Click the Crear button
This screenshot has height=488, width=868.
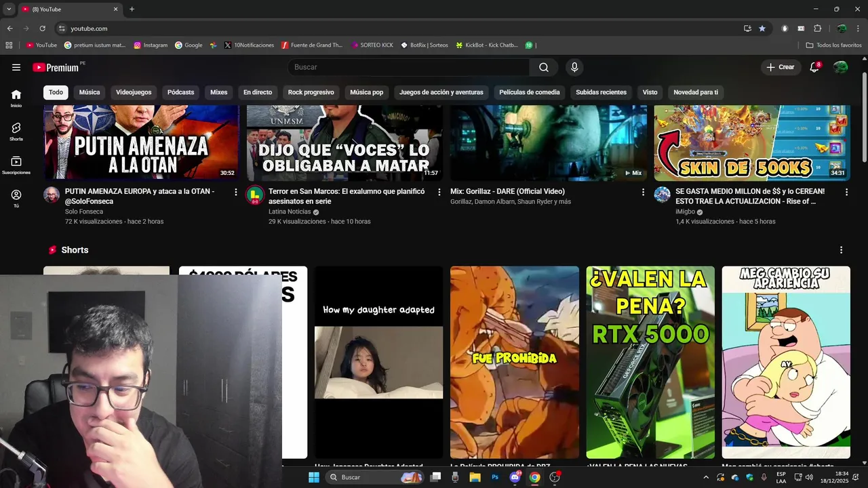(781, 67)
